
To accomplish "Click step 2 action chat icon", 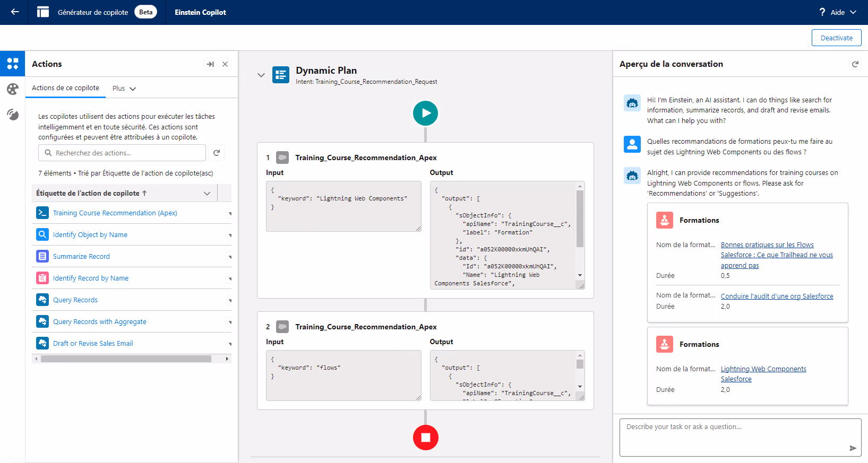I will click(282, 327).
